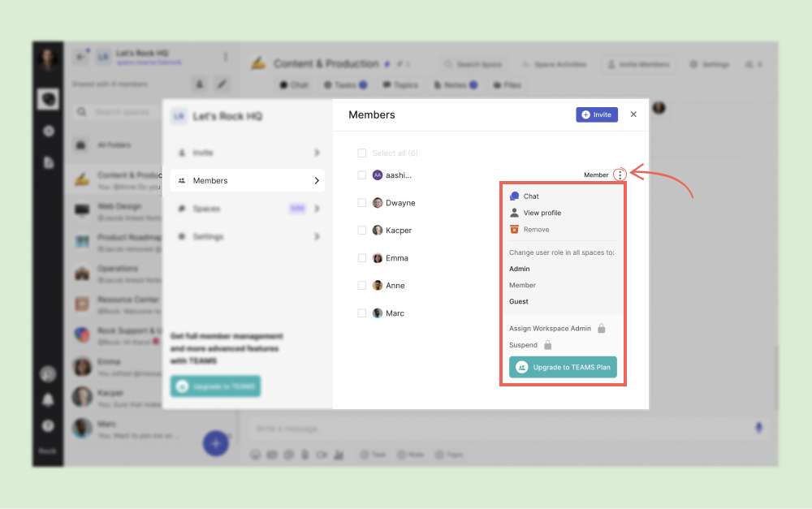Image resolution: width=812 pixels, height=509 pixels.
Task: Click the blue Invite button
Action: [597, 114]
